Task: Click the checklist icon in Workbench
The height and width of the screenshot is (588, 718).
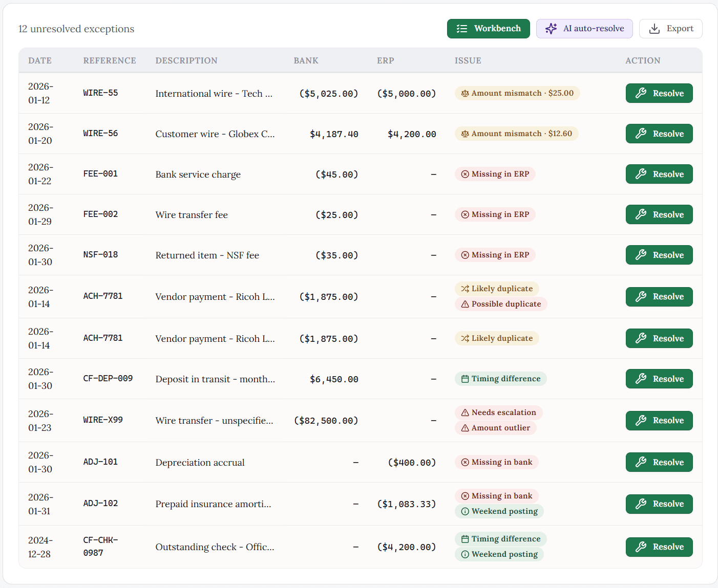Action: 462,29
